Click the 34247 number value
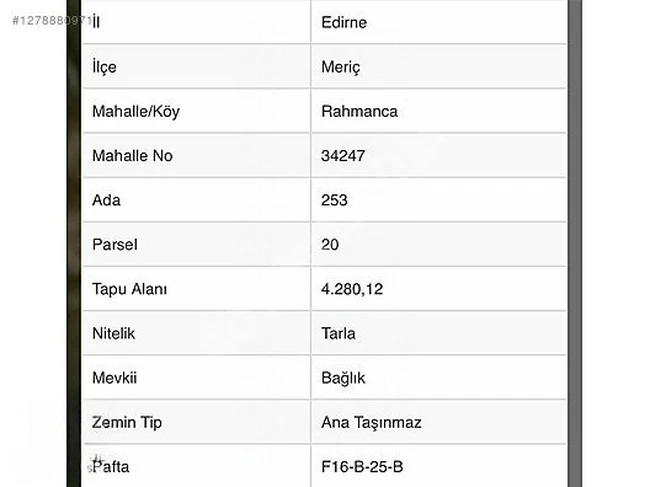The height and width of the screenshot is (487, 650). pyautogui.click(x=342, y=156)
